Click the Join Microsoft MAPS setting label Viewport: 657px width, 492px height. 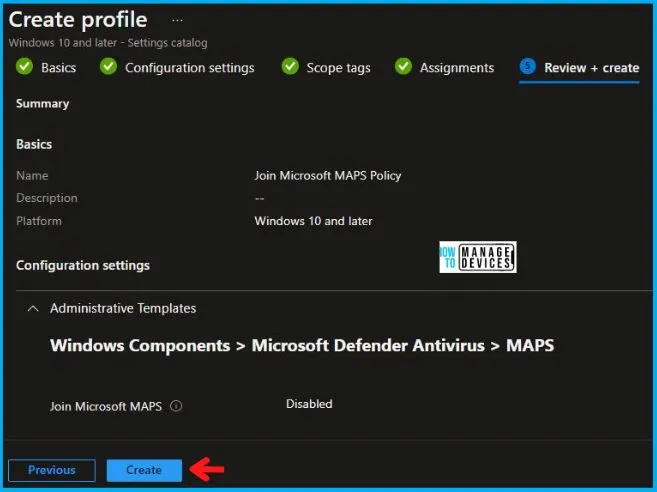pos(106,406)
